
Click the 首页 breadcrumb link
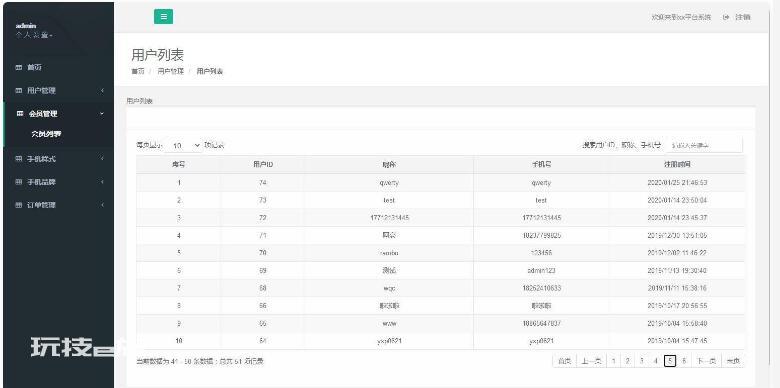click(138, 71)
